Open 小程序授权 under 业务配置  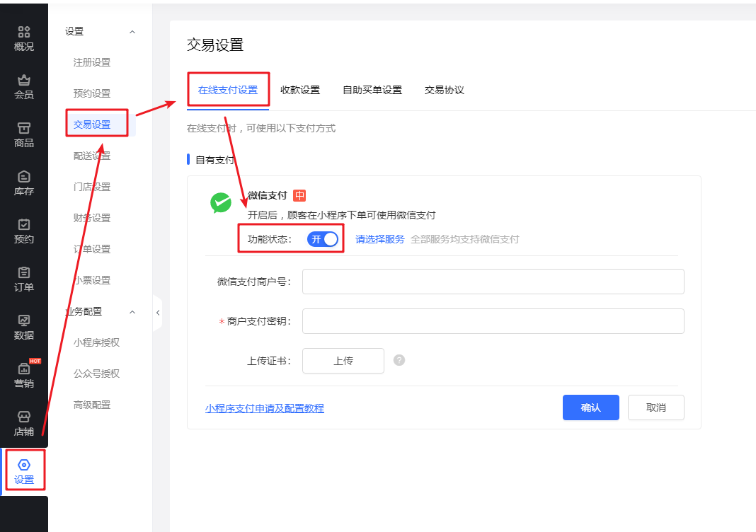click(96, 342)
